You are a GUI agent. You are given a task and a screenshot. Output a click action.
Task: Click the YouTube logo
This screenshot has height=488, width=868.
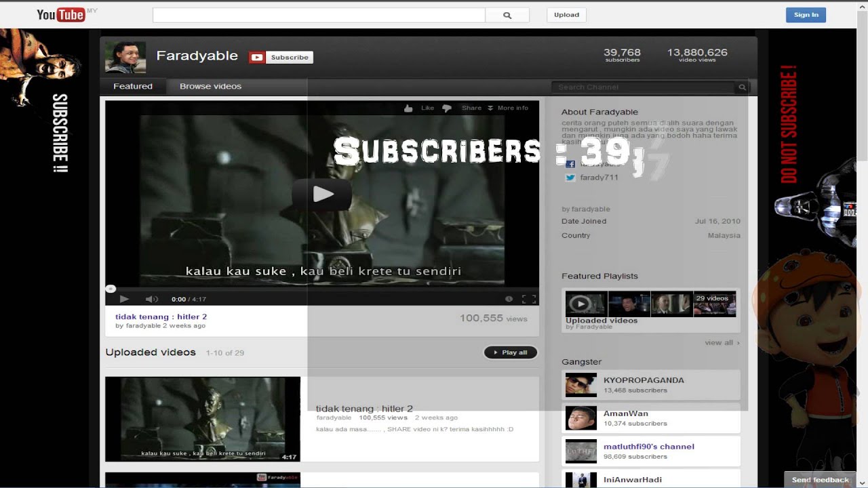61,14
